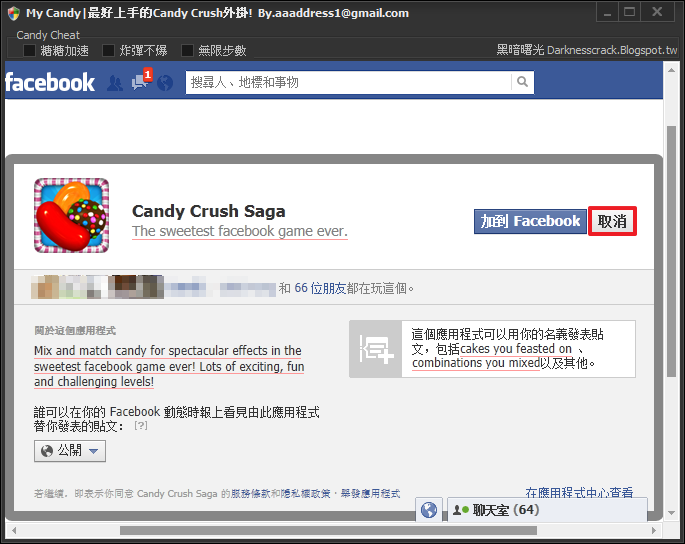Click the 舉發應用程式 report app link
The height and width of the screenshot is (544, 685).
pyautogui.click(x=370, y=494)
